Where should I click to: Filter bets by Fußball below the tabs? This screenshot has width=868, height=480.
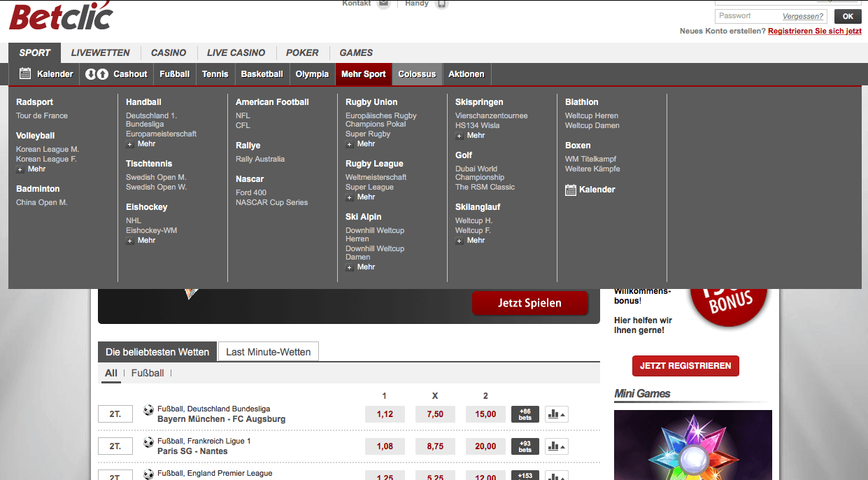(x=148, y=374)
